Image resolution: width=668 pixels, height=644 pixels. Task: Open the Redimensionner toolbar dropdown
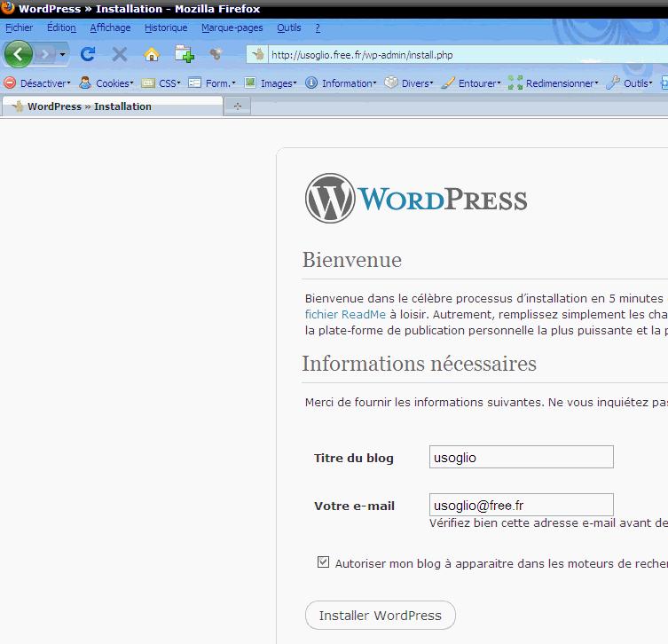[562, 83]
